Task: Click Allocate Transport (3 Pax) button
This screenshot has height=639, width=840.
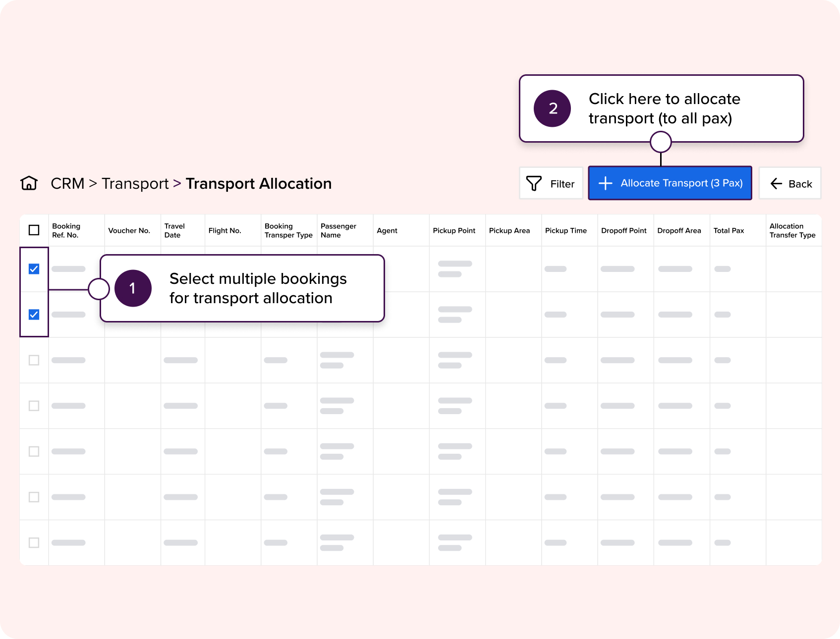Action: coord(670,183)
